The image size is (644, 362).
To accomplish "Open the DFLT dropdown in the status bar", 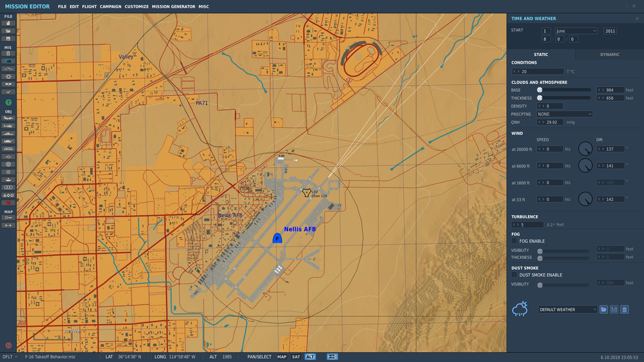I will 10,357.
